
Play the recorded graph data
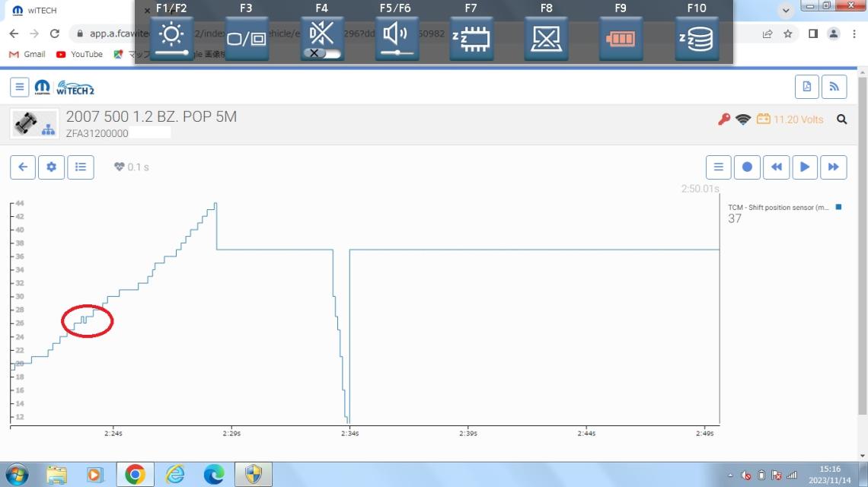coord(805,167)
